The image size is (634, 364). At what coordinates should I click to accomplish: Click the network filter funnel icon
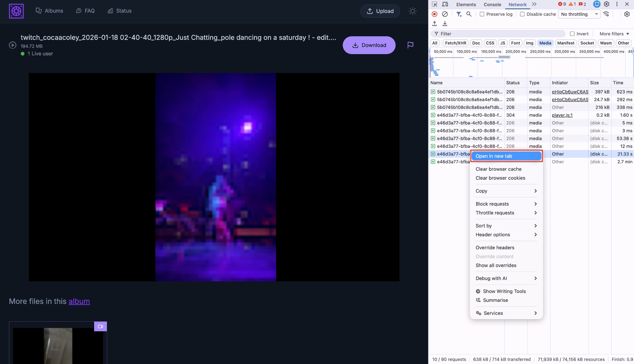tap(458, 14)
